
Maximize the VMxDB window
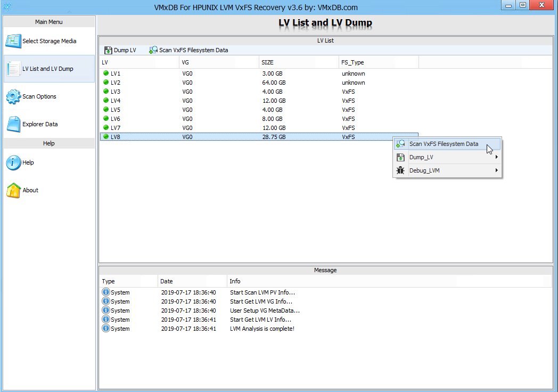pyautogui.click(x=523, y=5)
